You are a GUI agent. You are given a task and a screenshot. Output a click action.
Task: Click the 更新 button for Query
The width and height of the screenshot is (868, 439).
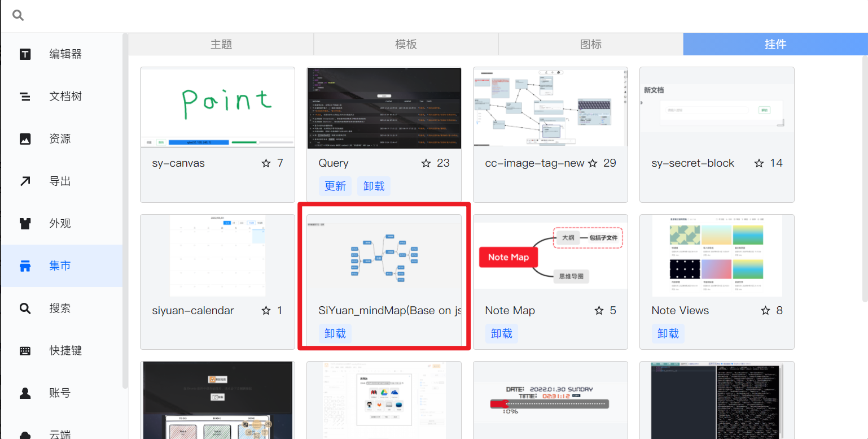[335, 186]
